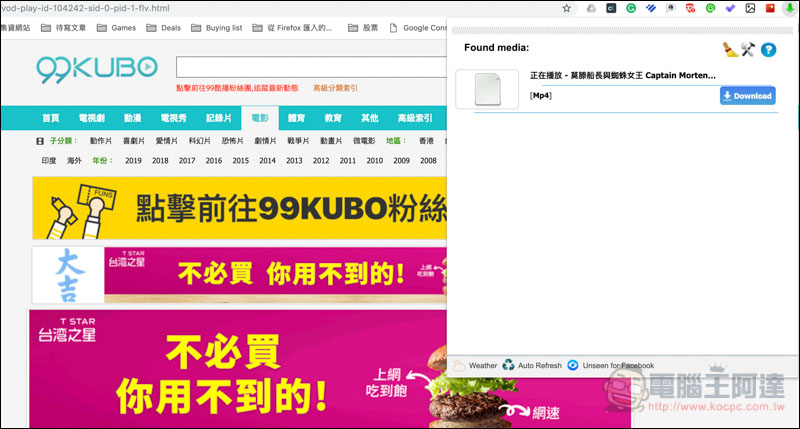
Task: Open the purple checkmark extension icon
Action: [730, 8]
